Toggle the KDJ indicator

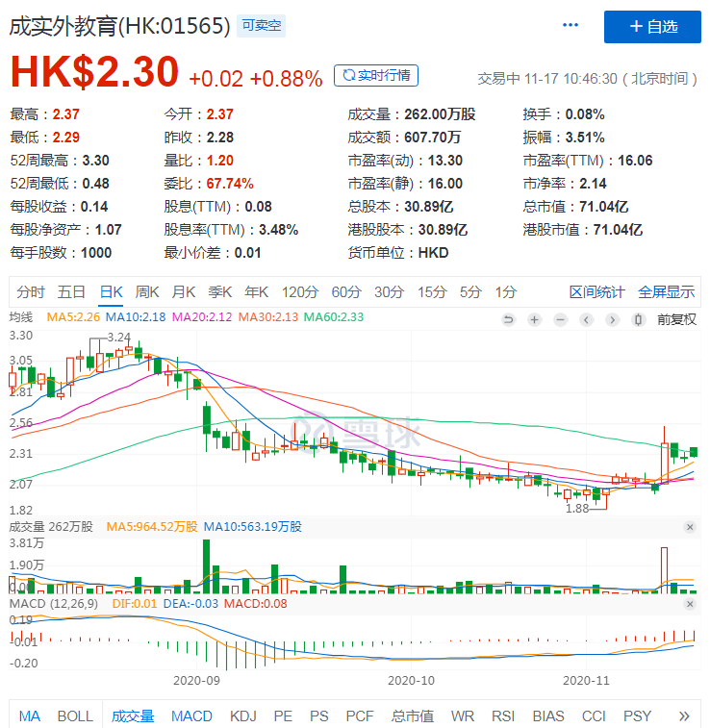[243, 715]
